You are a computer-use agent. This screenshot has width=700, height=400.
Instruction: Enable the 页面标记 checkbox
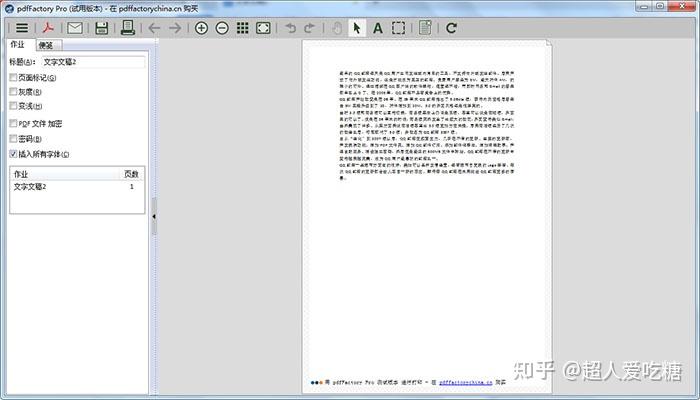[x=13, y=78]
